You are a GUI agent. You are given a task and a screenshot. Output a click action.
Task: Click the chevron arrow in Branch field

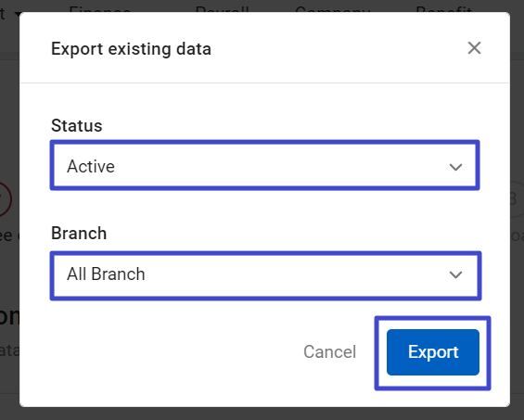pos(455,274)
